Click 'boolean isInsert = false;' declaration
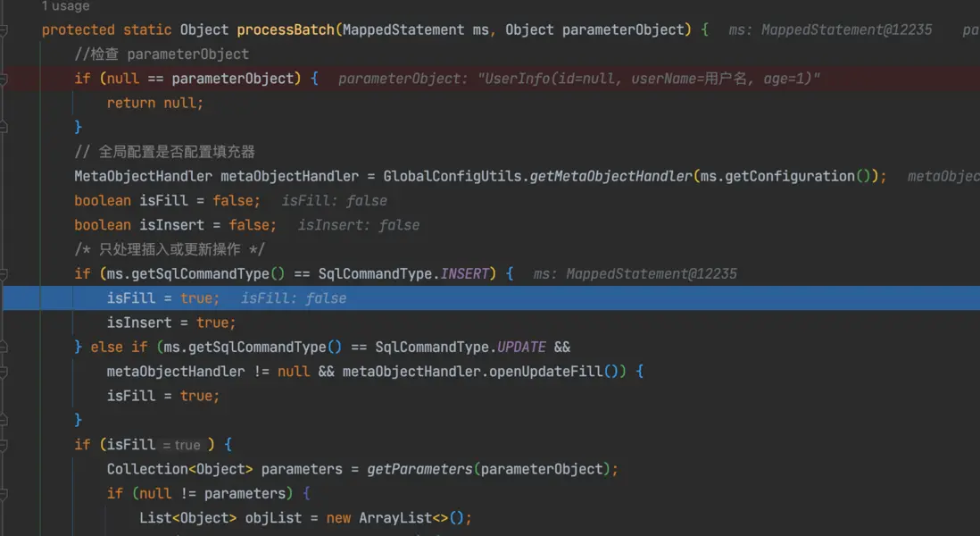The height and width of the screenshot is (536, 980). (176, 225)
